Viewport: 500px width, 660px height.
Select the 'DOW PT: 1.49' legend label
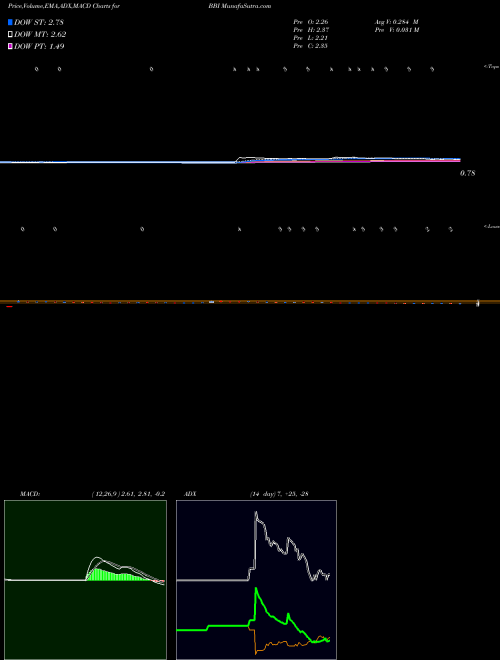pyautogui.click(x=39, y=47)
